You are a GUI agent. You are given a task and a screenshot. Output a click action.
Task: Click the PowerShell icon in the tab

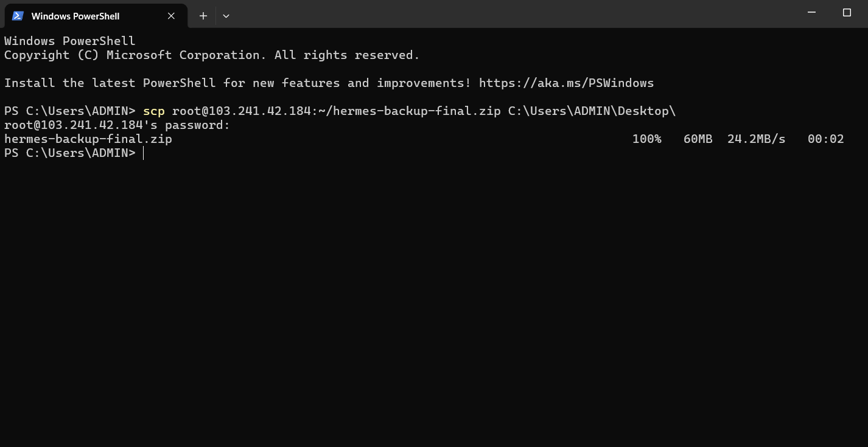pyautogui.click(x=18, y=16)
